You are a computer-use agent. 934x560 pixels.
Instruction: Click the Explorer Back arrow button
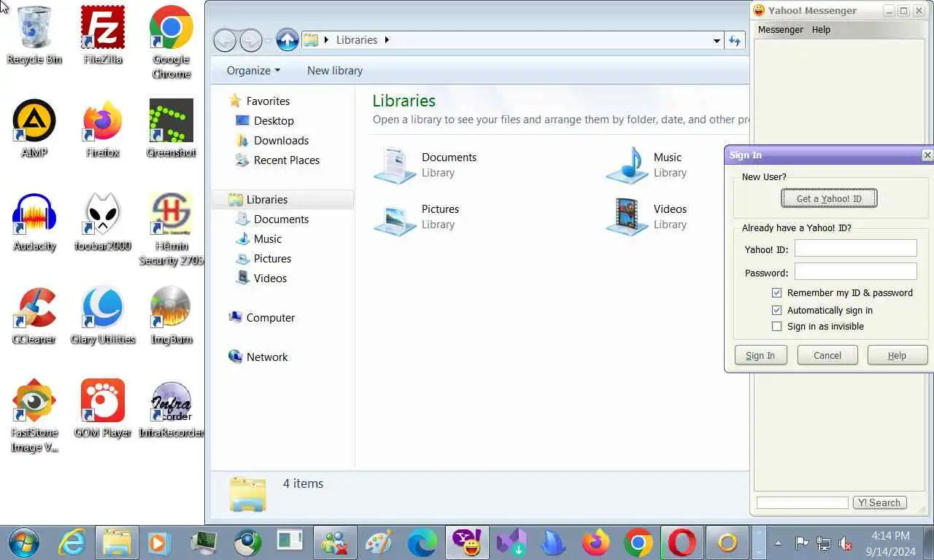coord(225,40)
